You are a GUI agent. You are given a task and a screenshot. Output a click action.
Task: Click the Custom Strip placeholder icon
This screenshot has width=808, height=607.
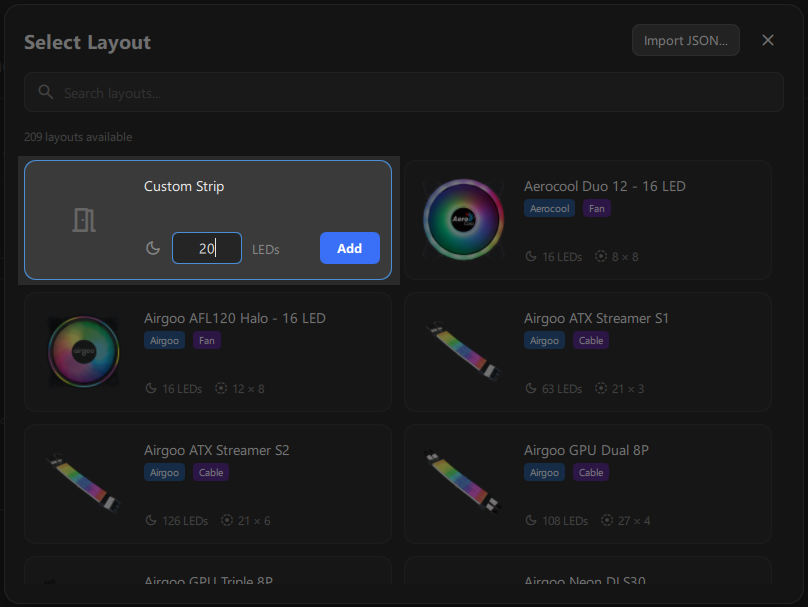tap(84, 220)
